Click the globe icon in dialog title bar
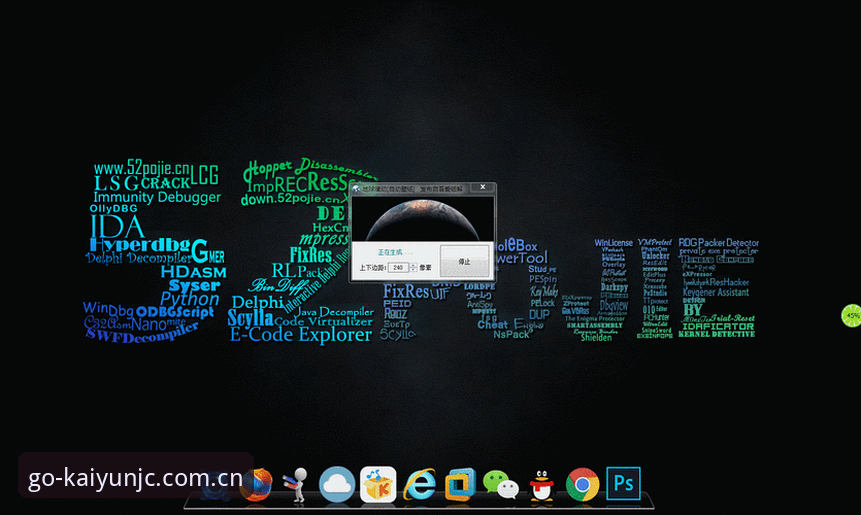This screenshot has height=515, width=861. pos(356,188)
